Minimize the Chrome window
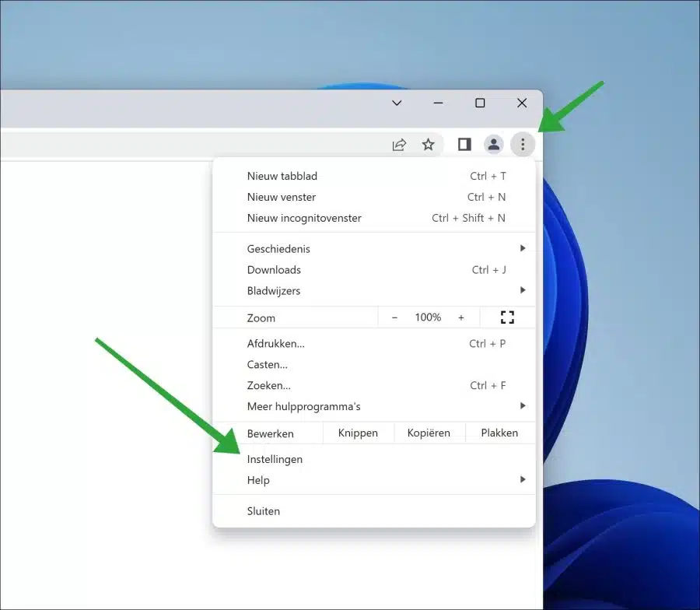The width and height of the screenshot is (700, 610). coord(439,103)
